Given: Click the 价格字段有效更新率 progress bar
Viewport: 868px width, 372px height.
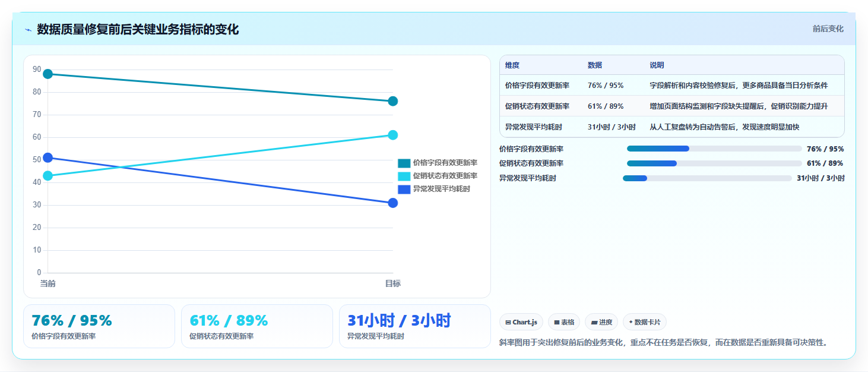Looking at the screenshot, I should [714, 149].
